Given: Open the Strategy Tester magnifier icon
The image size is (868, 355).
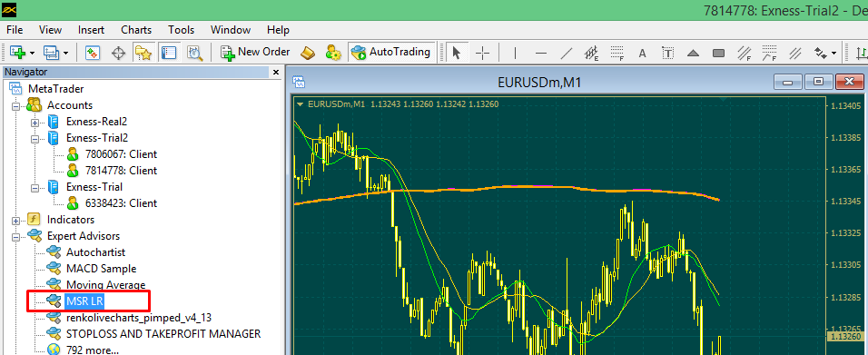Looking at the screenshot, I should [195, 53].
